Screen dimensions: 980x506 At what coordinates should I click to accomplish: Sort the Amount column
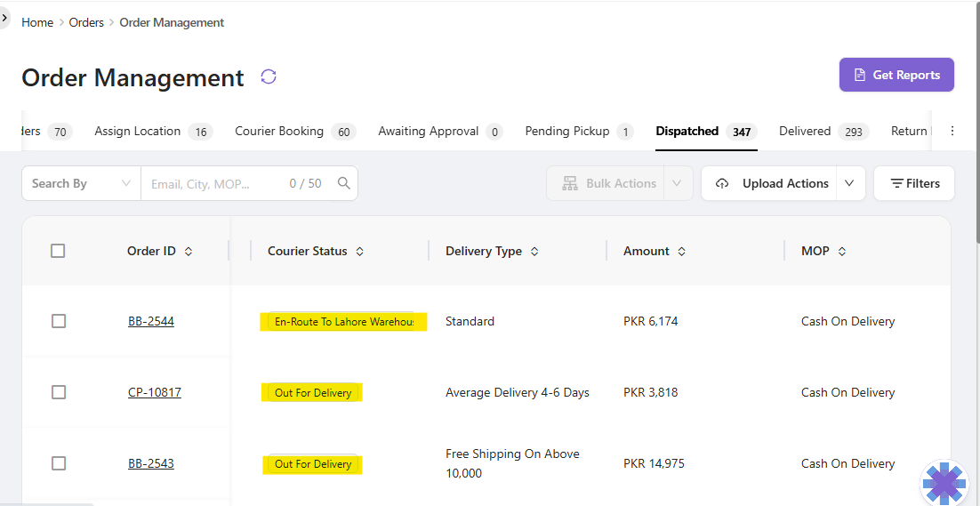pyautogui.click(x=682, y=252)
